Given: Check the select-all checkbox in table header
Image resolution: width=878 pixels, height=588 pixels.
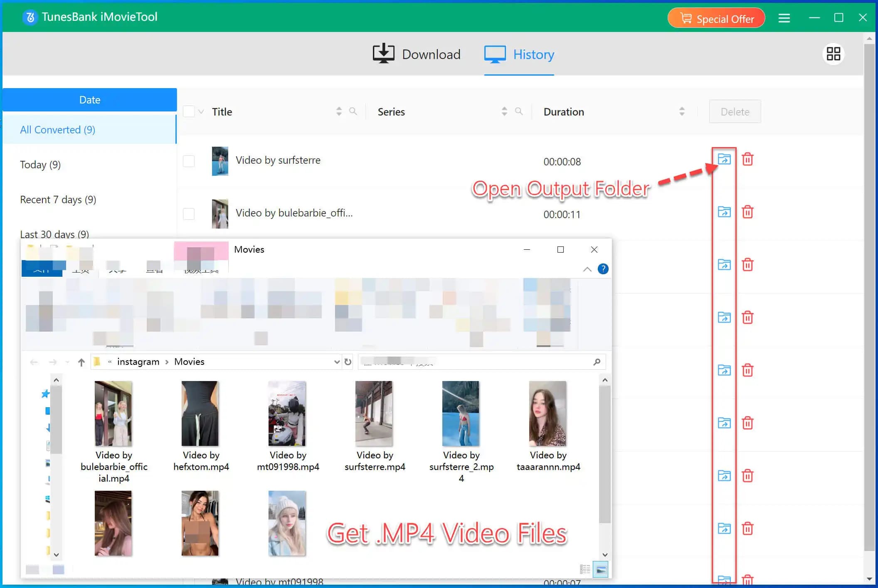Looking at the screenshot, I should click(189, 111).
